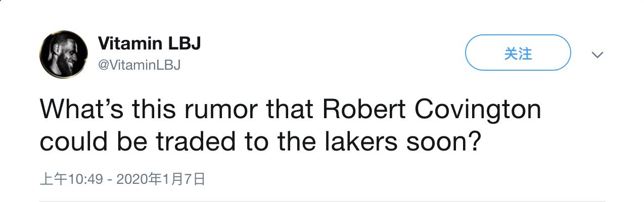Screen dimensions: 644x202
Task: Click the word "What's" starting the tweet
Action: 81,111
